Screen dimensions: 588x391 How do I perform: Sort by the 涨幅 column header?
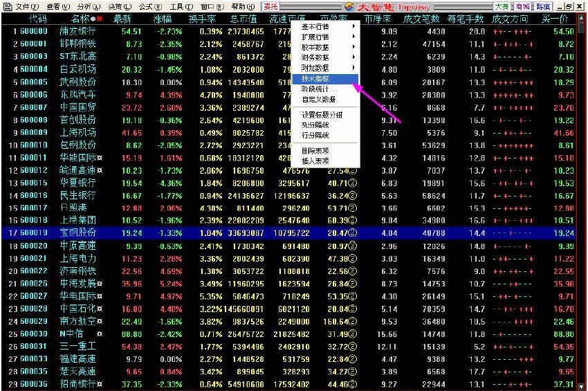[x=163, y=19]
